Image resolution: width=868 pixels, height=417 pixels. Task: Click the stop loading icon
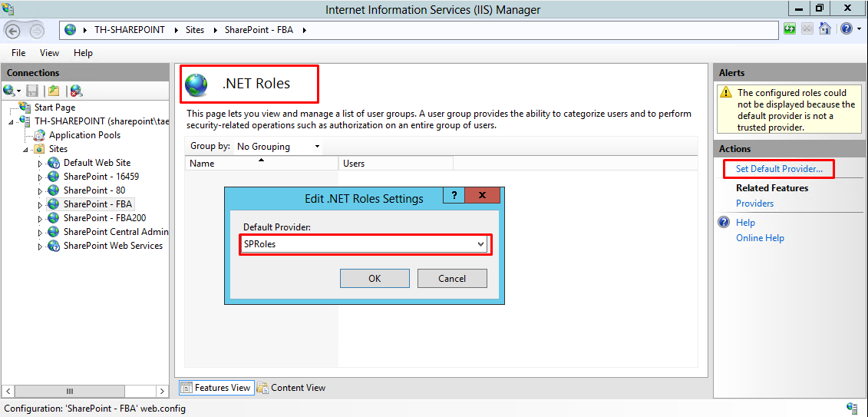[807, 28]
